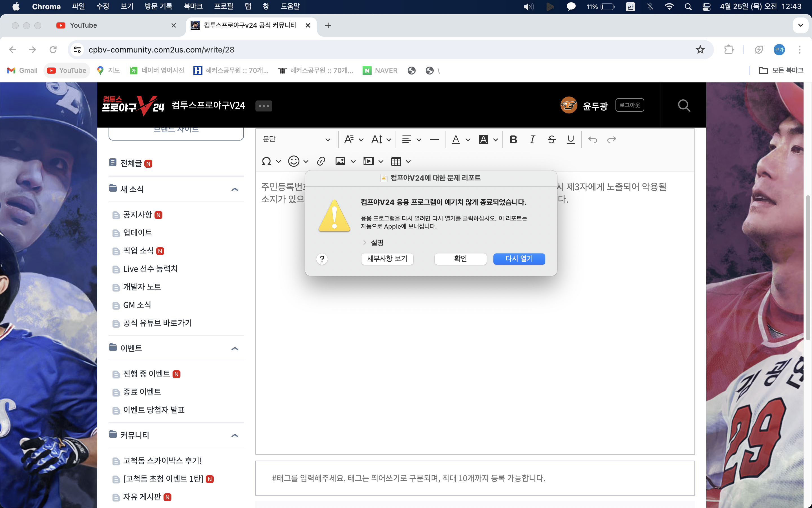
Task: Click the site information icon in address bar
Action: coord(78,50)
